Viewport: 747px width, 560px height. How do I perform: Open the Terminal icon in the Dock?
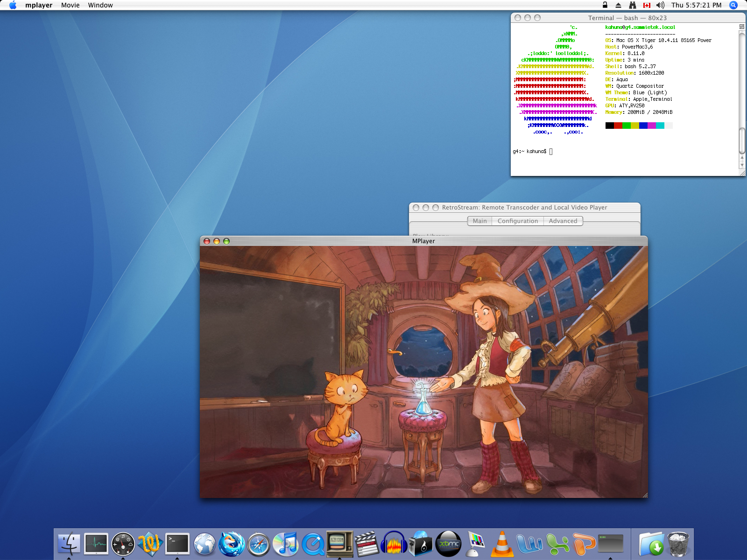coord(177,544)
